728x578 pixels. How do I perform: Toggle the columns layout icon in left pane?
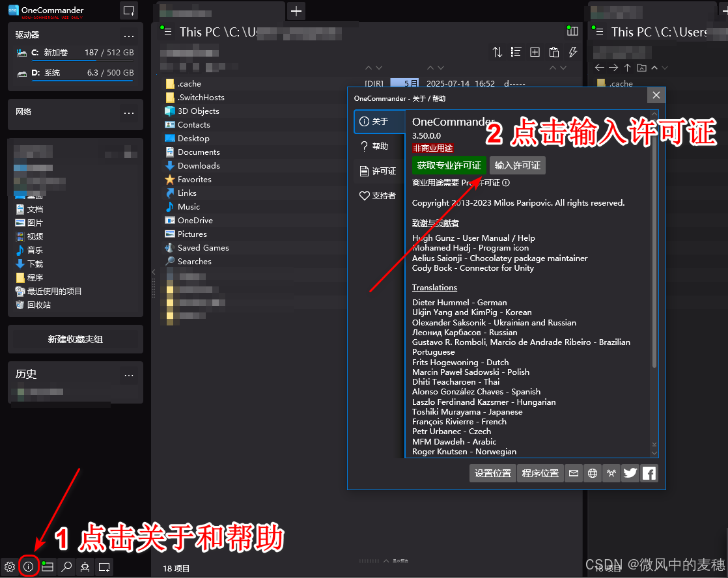coord(572,31)
